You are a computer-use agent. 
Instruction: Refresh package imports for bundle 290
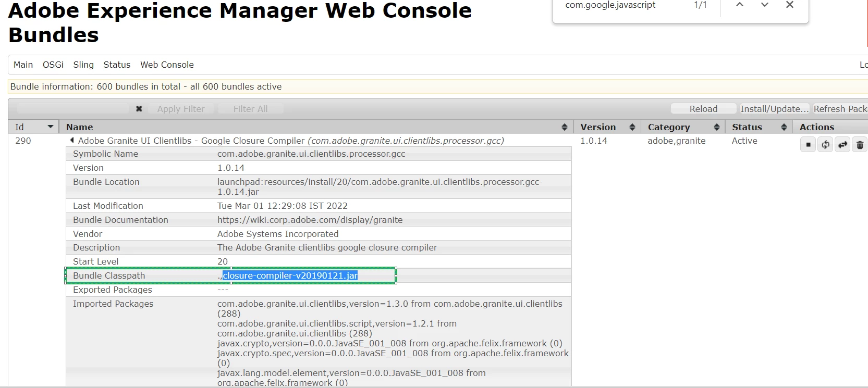click(x=825, y=145)
